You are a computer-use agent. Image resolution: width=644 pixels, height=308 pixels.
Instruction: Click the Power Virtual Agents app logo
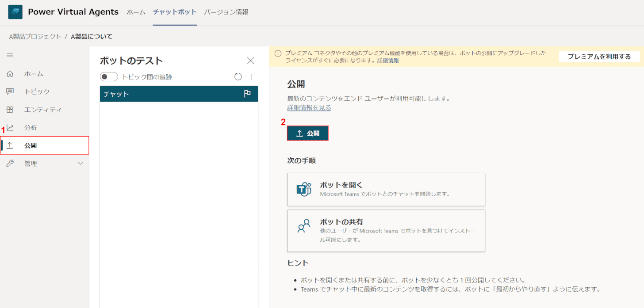tap(15, 12)
